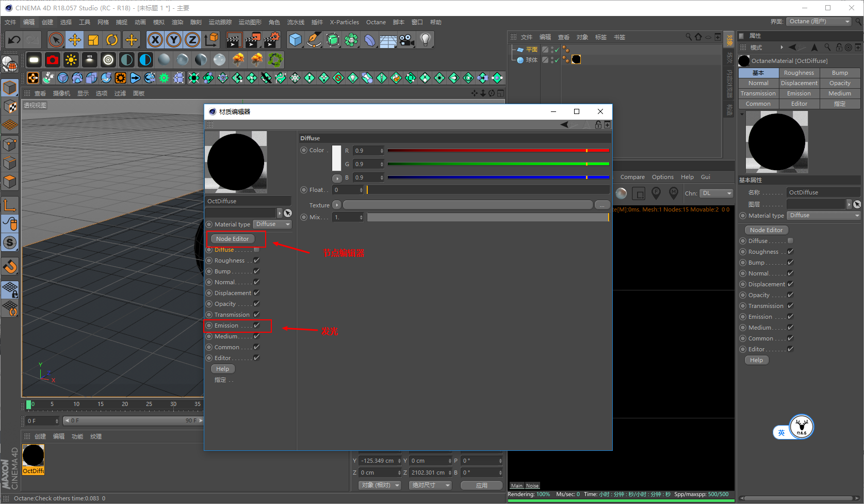
Task: Click the Node Editor button in material editor
Action: click(x=233, y=239)
